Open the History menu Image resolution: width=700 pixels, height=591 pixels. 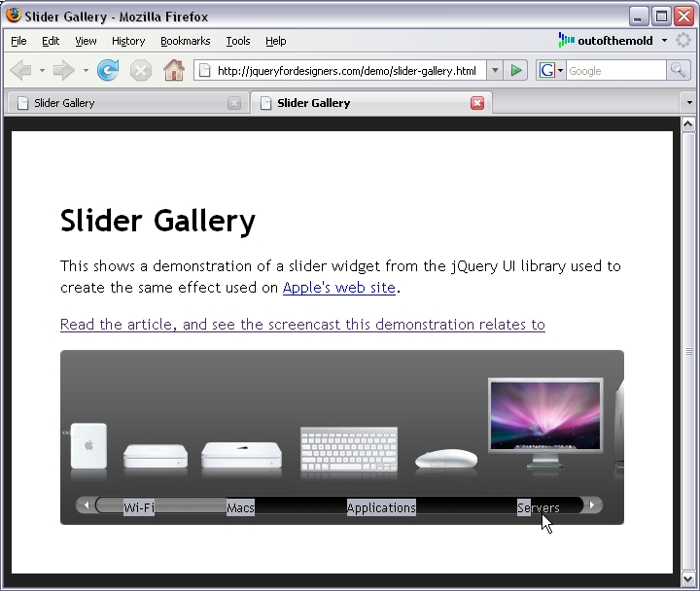click(127, 41)
